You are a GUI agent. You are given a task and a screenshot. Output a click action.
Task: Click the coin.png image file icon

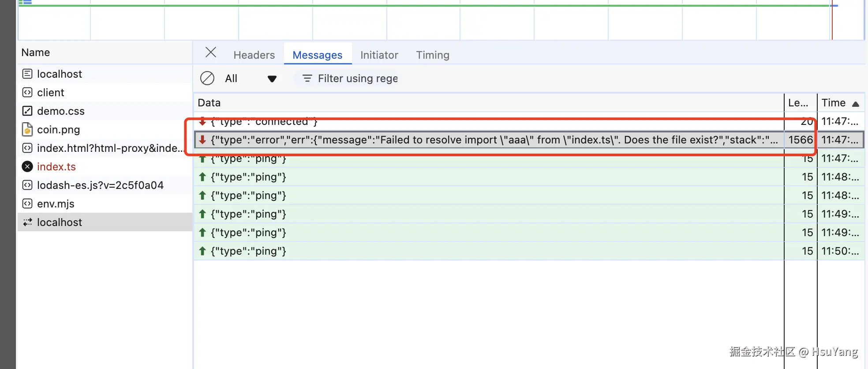coord(27,129)
